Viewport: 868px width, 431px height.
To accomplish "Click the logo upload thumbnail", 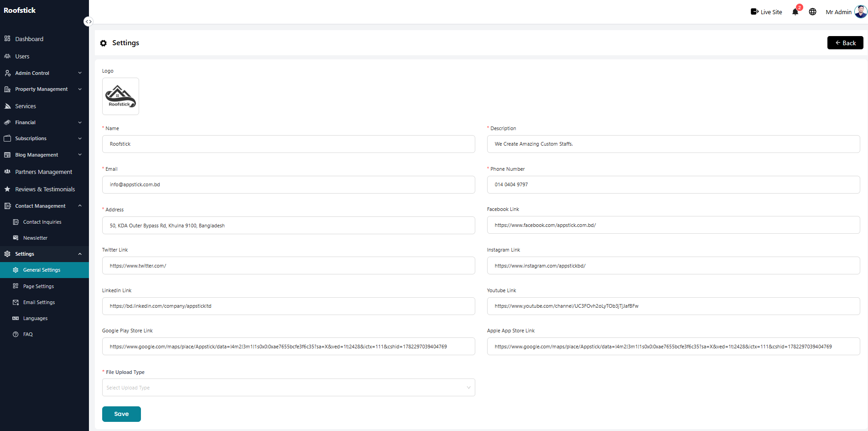I will coord(120,96).
